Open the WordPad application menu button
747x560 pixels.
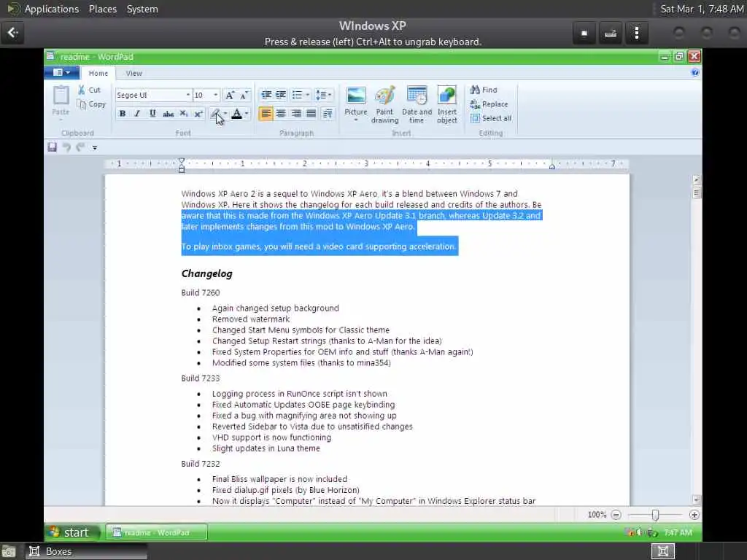61,72
